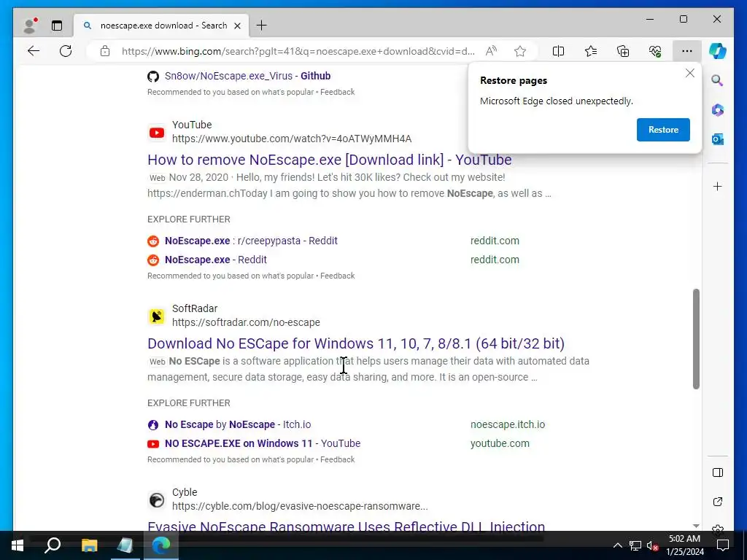Open Read aloud icon in address bar
Screen dimensions: 747x560
[x=491, y=51]
